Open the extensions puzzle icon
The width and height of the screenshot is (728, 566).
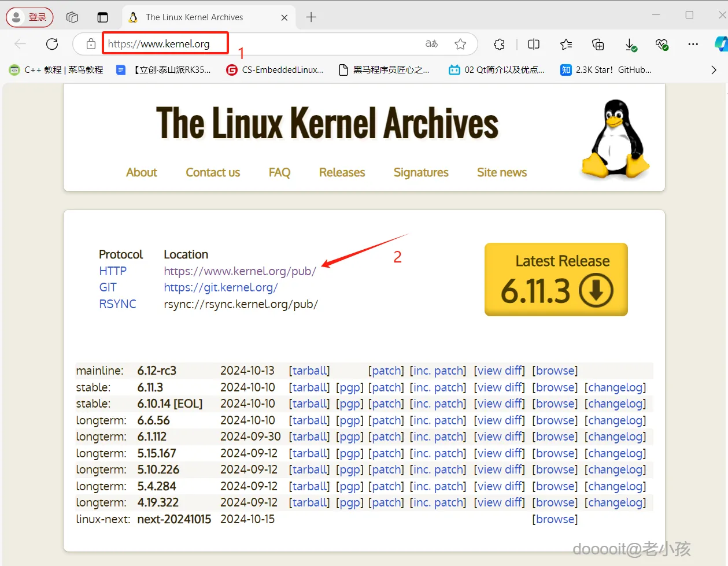tap(499, 44)
